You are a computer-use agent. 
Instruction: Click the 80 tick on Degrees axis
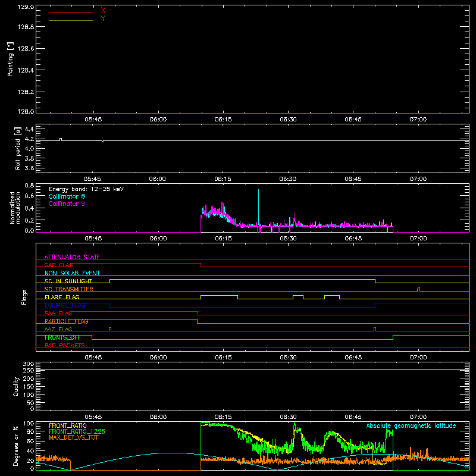coord(30,431)
